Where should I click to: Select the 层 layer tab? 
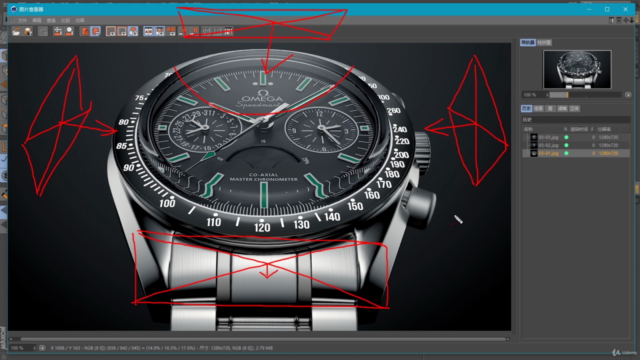pos(550,109)
